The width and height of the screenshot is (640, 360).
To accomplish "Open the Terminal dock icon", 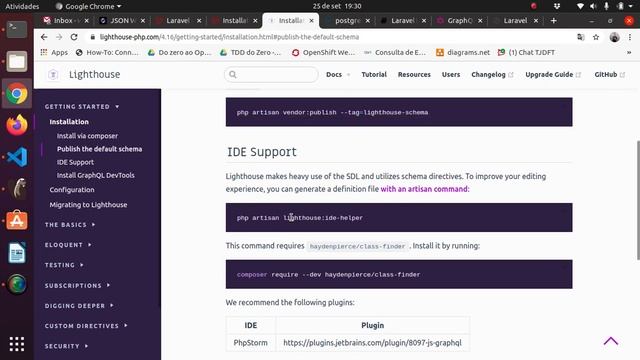I will (x=17, y=29).
